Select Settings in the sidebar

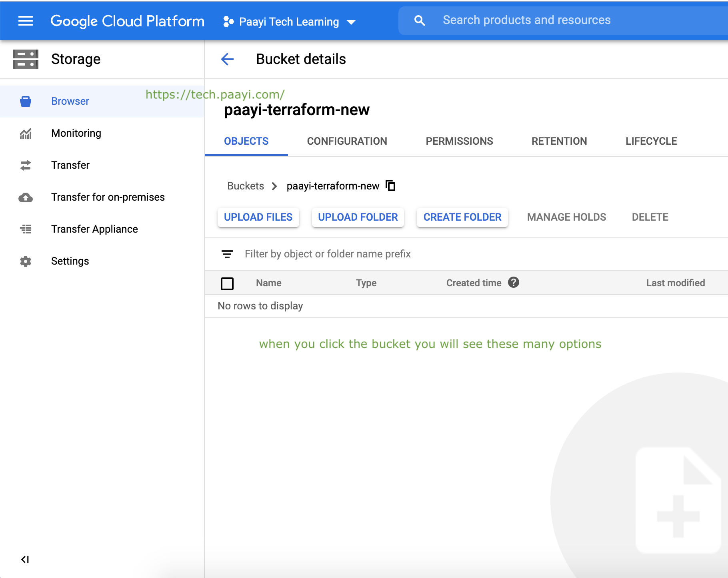[x=102, y=261]
